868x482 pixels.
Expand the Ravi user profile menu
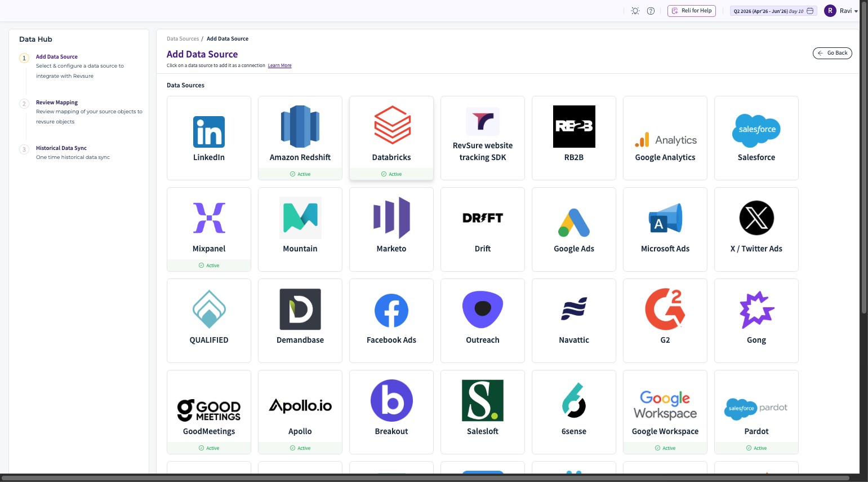(841, 11)
